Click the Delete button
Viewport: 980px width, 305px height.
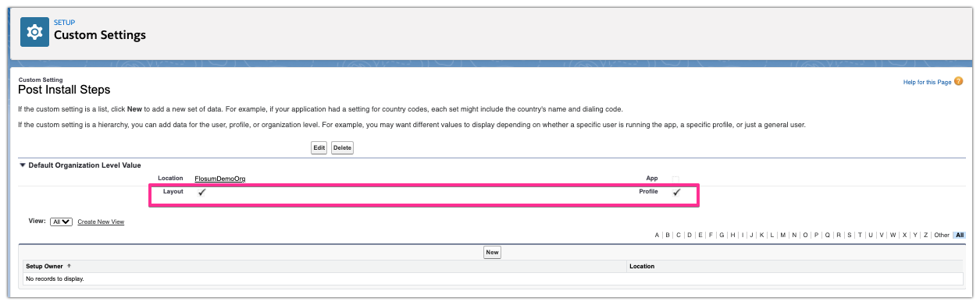coord(342,147)
